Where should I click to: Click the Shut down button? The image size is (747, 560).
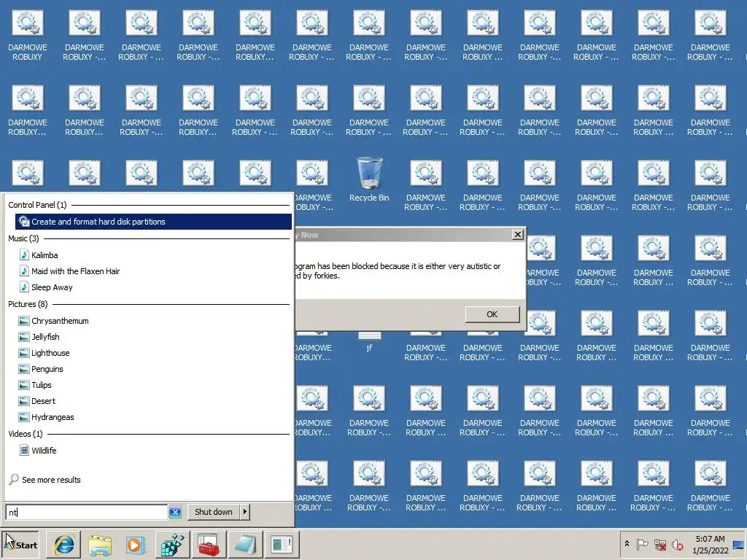pyautogui.click(x=214, y=512)
